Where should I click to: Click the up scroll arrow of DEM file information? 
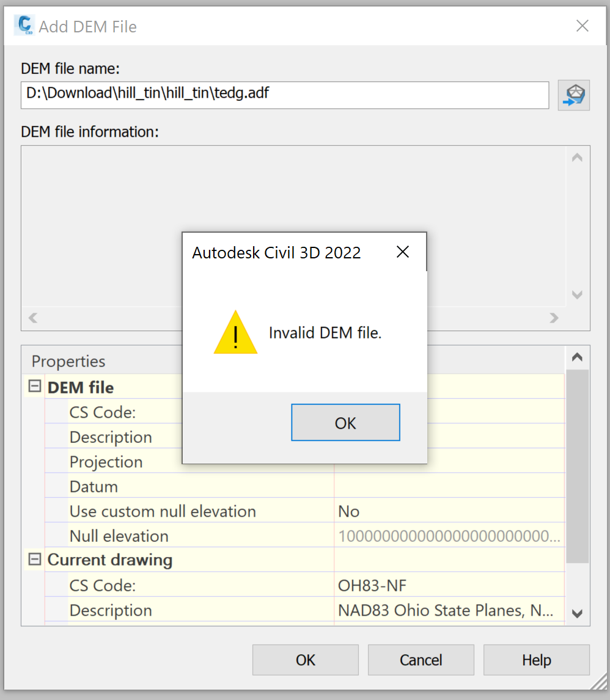pyautogui.click(x=576, y=157)
